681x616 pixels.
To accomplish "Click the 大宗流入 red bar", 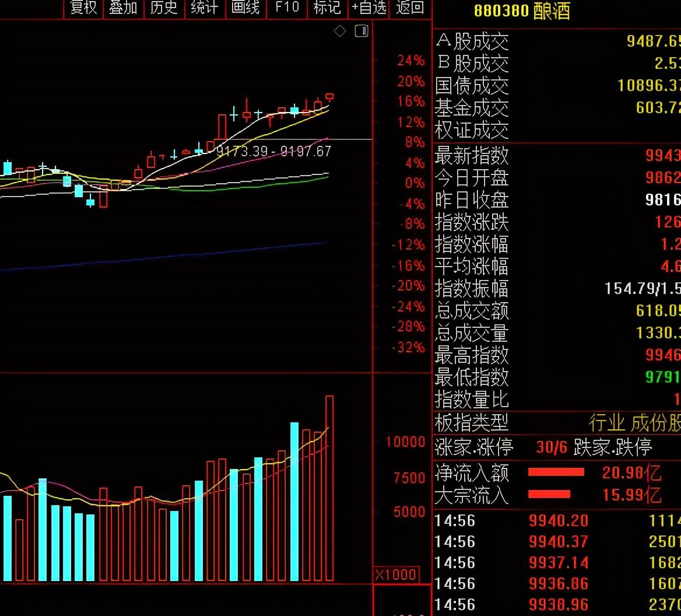I will [549, 494].
